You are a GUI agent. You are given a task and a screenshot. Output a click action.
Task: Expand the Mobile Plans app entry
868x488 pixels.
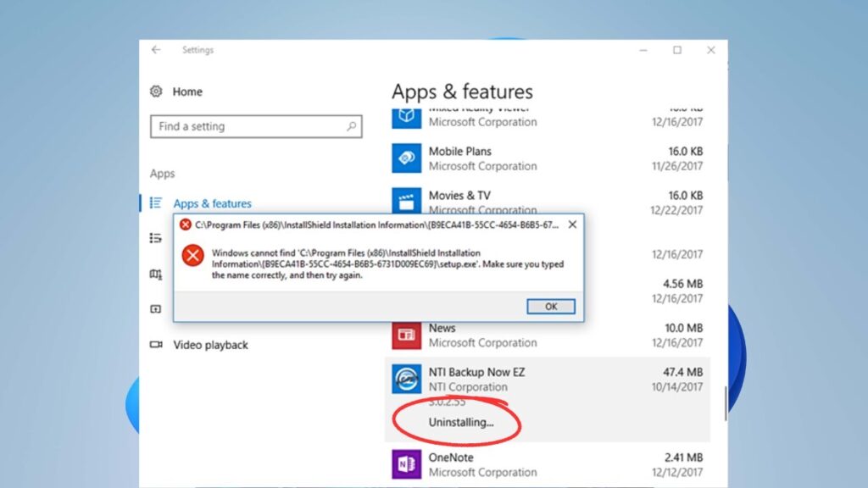[x=509, y=158]
